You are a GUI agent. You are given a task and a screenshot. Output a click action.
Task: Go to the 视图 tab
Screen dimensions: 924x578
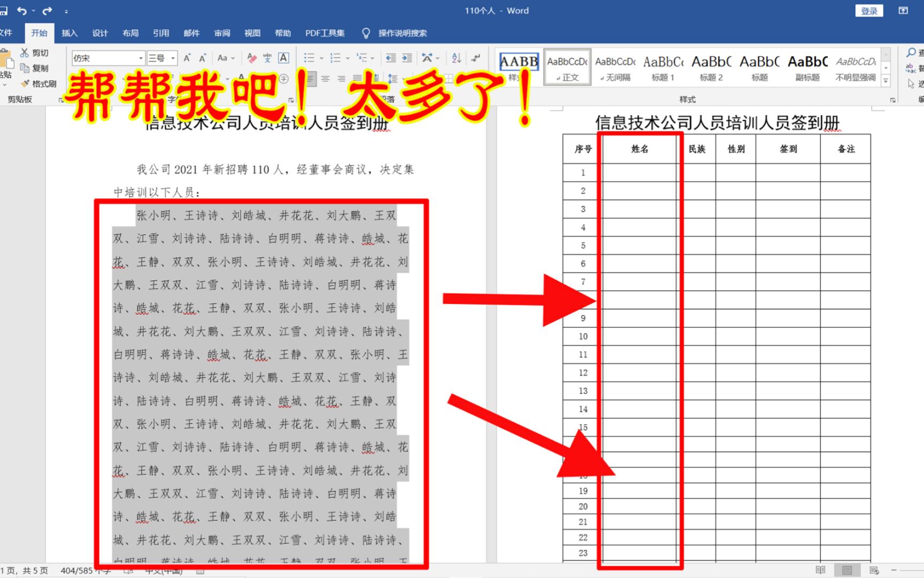coord(252,33)
